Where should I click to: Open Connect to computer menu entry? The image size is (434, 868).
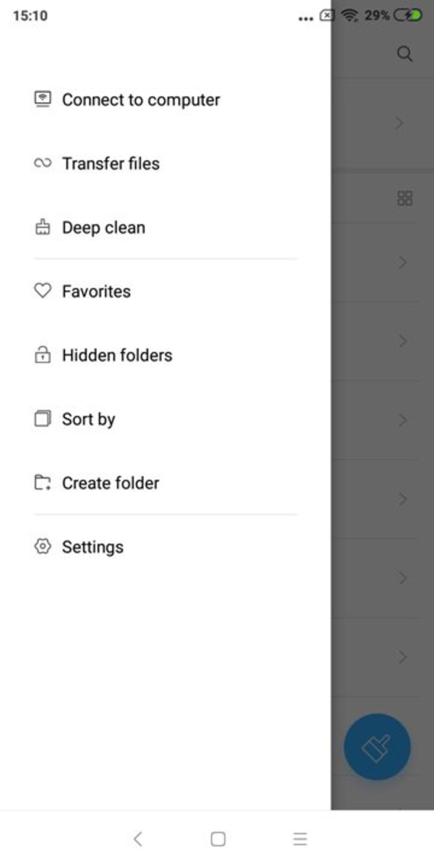point(141,100)
